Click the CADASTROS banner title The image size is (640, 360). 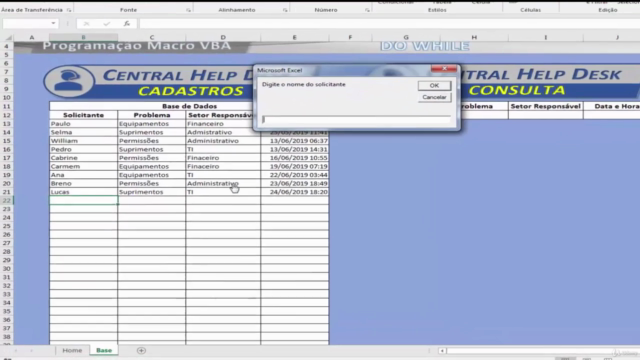(191, 91)
